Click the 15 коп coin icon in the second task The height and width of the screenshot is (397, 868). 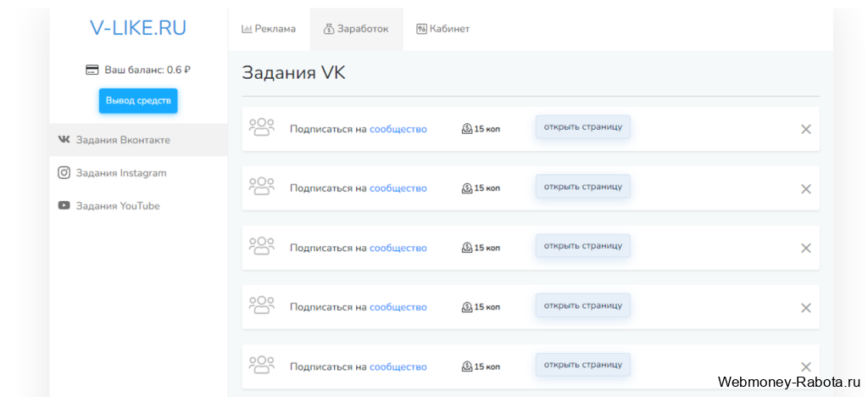(x=467, y=188)
